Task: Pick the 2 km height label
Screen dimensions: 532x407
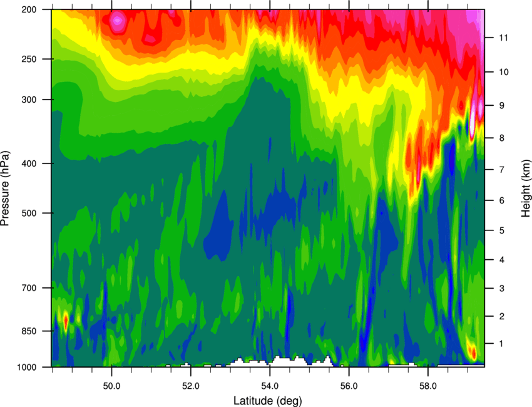Action: click(x=501, y=316)
